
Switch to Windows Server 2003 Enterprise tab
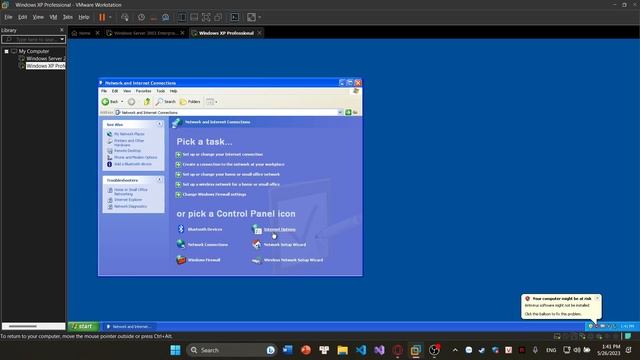(x=145, y=33)
